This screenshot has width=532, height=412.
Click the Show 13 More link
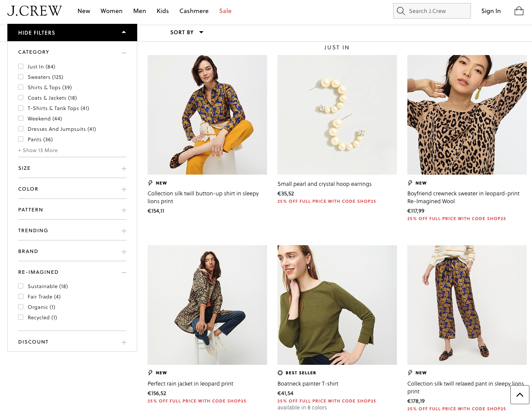(38, 150)
